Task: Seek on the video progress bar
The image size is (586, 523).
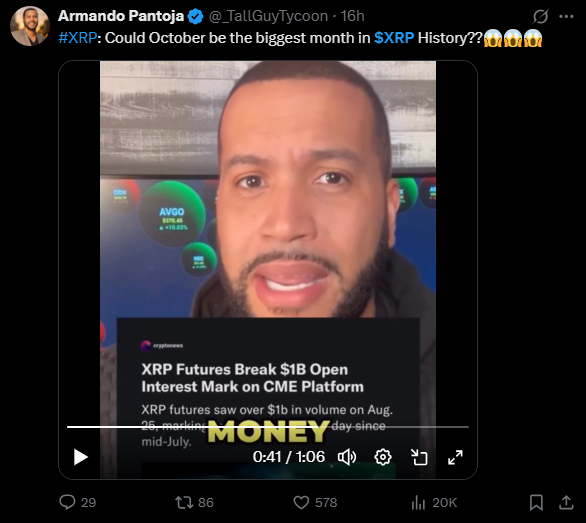Action: [x=268, y=427]
